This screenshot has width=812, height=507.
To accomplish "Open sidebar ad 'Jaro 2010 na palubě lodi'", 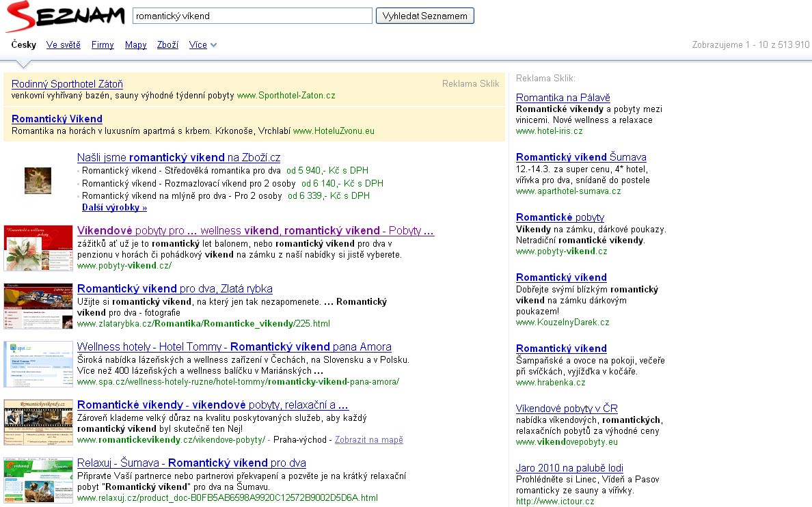I will pyautogui.click(x=569, y=467).
